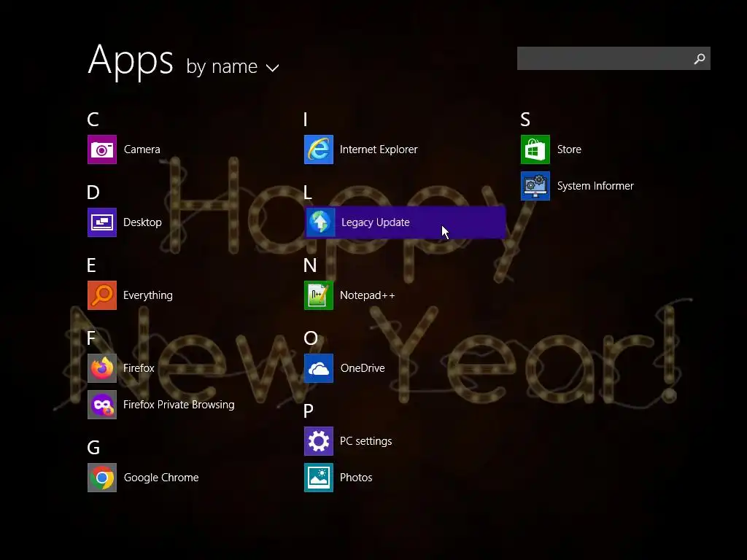747x560 pixels.
Task: Open Firefox Private Browsing icon
Action: [x=102, y=405]
